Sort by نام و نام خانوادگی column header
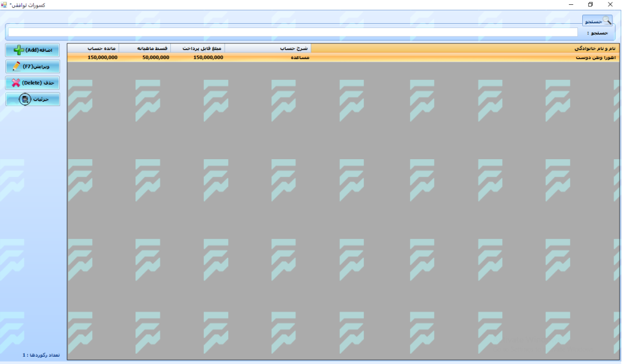 [x=464, y=48]
